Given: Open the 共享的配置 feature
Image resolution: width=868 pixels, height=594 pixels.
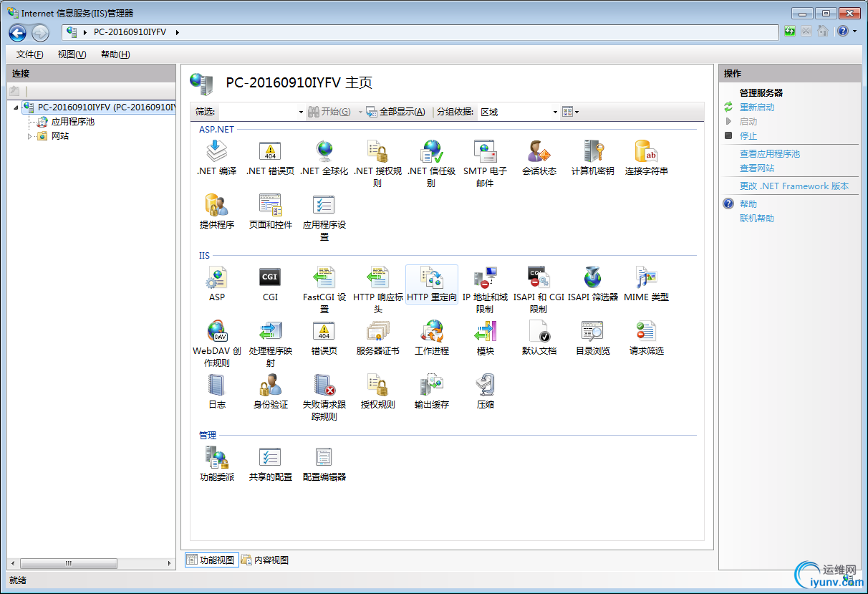Looking at the screenshot, I should [x=270, y=464].
